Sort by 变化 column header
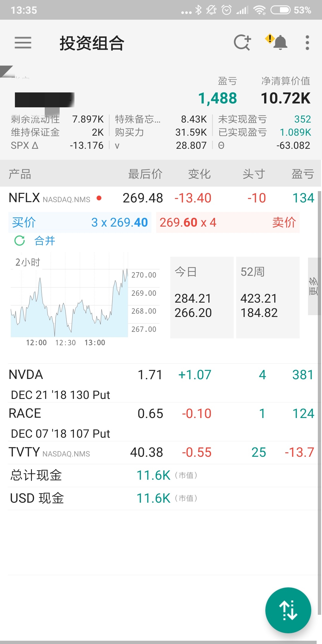322x644 pixels. tap(199, 174)
